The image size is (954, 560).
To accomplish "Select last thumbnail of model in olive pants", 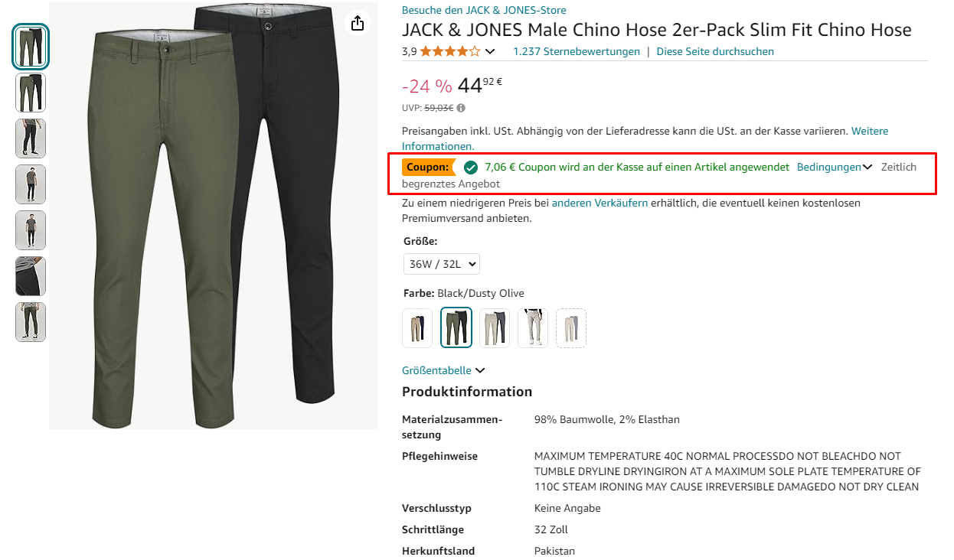I will click(x=31, y=322).
